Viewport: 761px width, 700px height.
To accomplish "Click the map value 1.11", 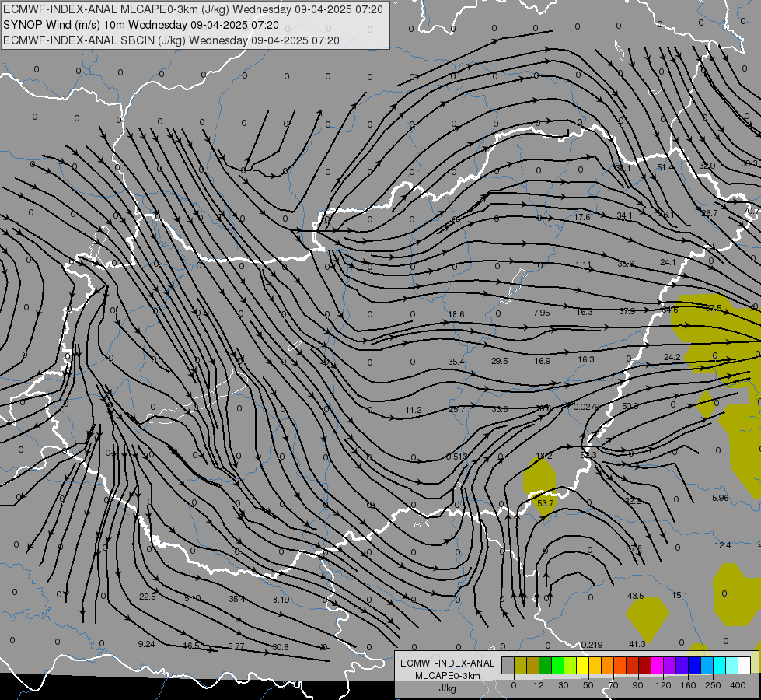I will pyautogui.click(x=584, y=264).
